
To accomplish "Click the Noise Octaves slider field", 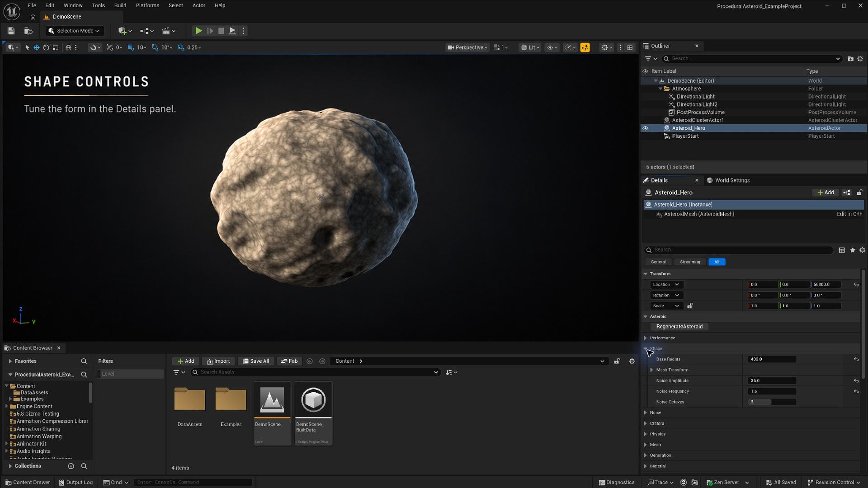I will click(x=772, y=402).
